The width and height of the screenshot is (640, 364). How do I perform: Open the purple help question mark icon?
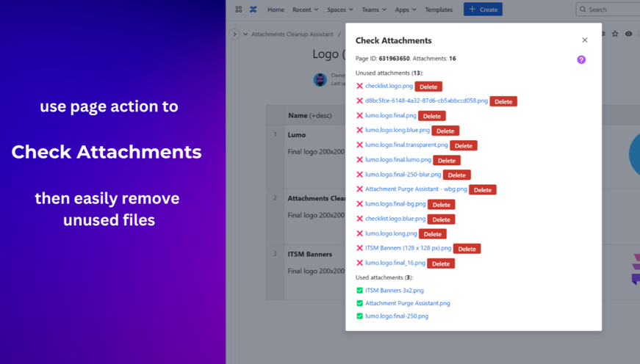(x=581, y=60)
